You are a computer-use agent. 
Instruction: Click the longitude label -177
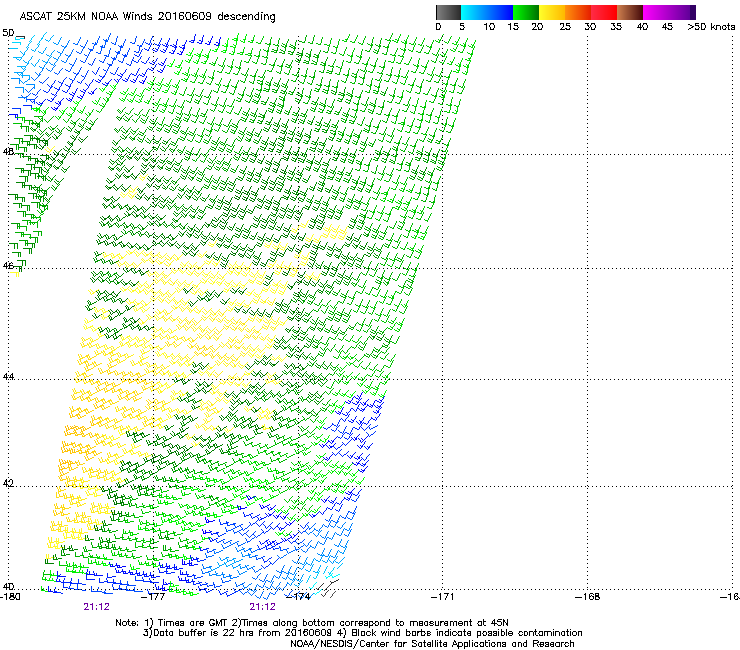(x=154, y=597)
